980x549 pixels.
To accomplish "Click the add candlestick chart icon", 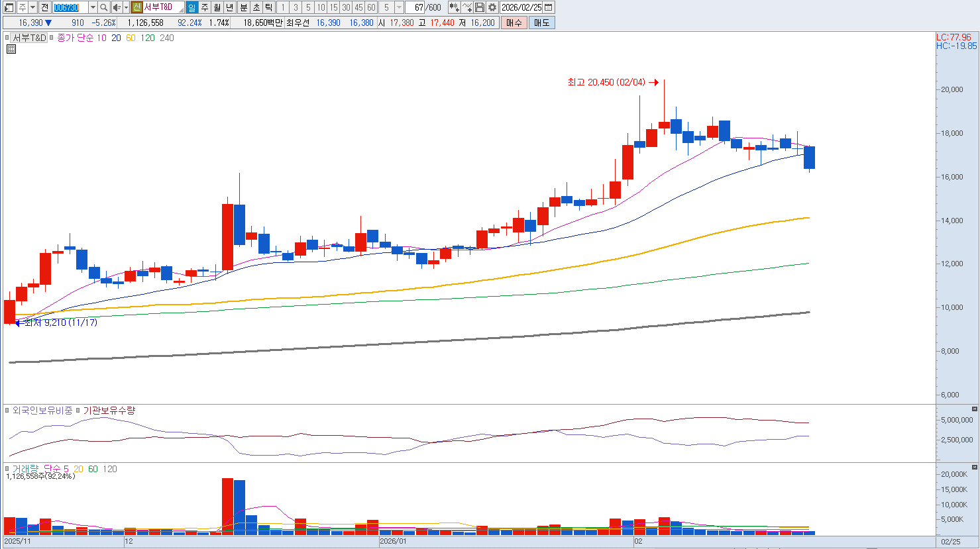I will pyautogui.click(x=454, y=7).
